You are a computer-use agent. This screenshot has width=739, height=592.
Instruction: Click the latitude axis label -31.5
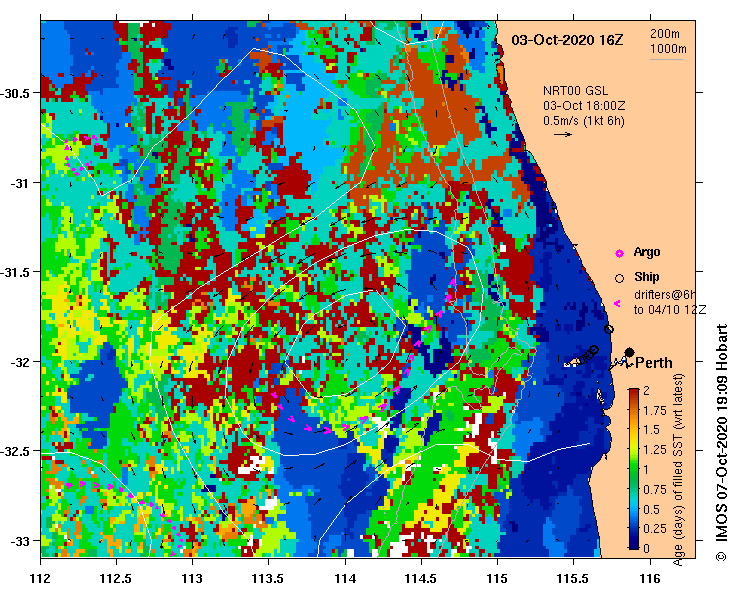click(16, 272)
